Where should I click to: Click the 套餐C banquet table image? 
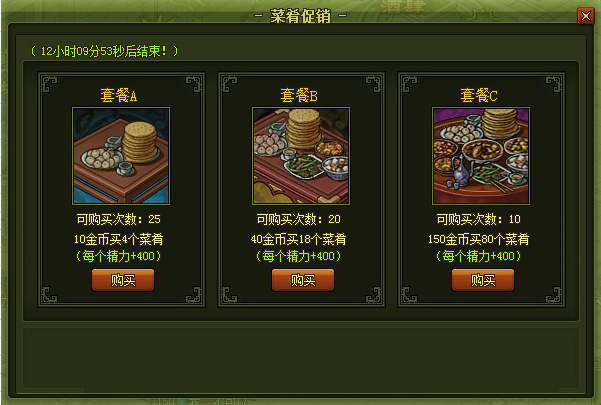pyautogui.click(x=481, y=156)
